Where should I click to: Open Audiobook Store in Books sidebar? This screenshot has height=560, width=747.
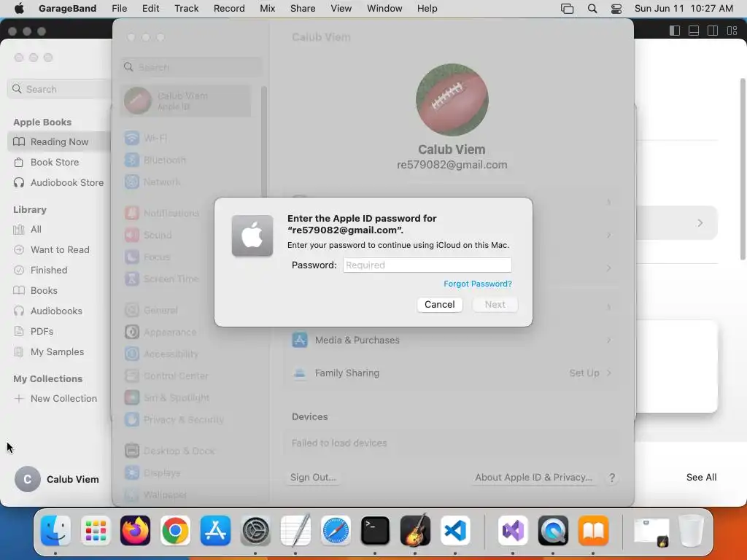pyautogui.click(x=58, y=183)
